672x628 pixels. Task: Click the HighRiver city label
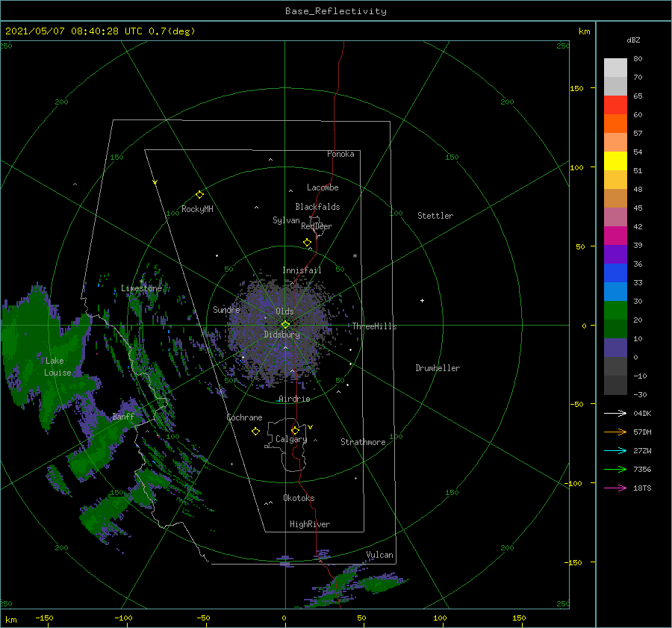tap(310, 524)
